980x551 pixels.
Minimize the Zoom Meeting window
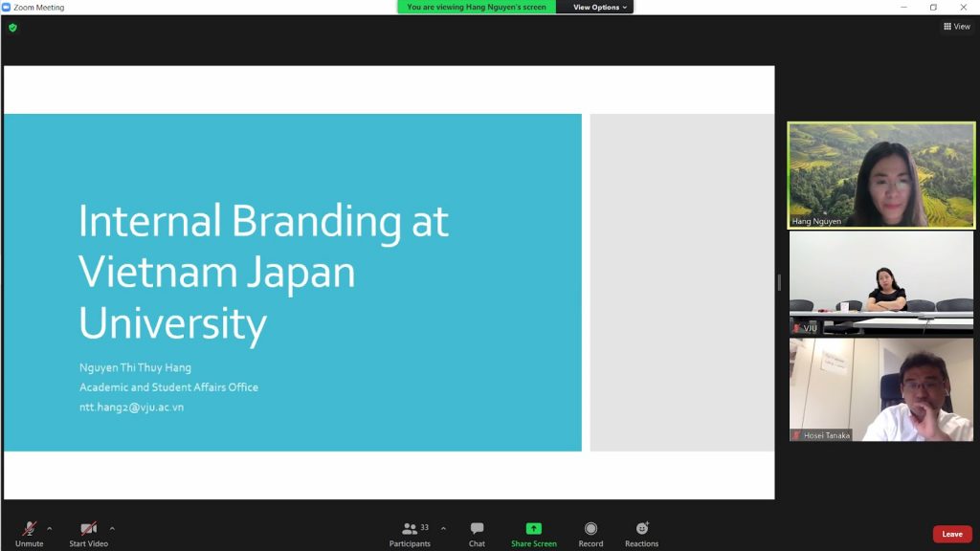tap(903, 7)
